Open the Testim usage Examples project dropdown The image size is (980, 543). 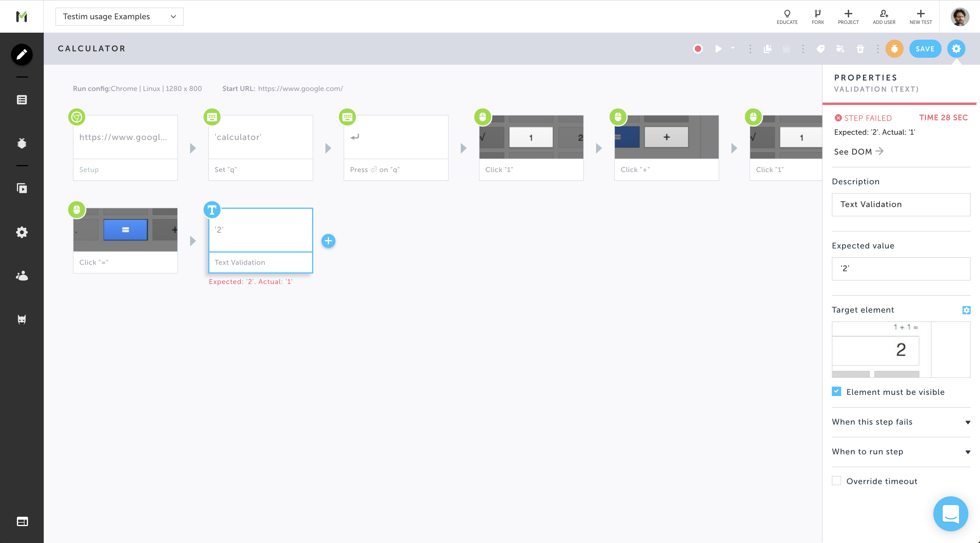(x=120, y=16)
